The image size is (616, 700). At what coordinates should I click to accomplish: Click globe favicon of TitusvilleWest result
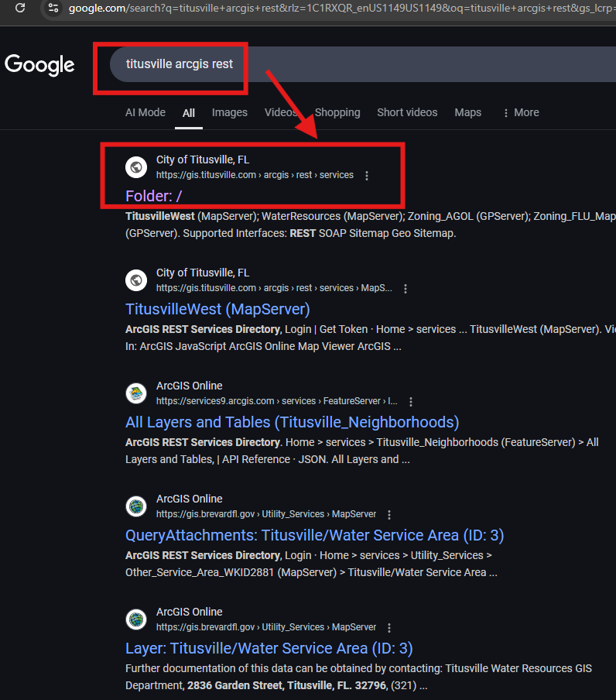pos(136,280)
